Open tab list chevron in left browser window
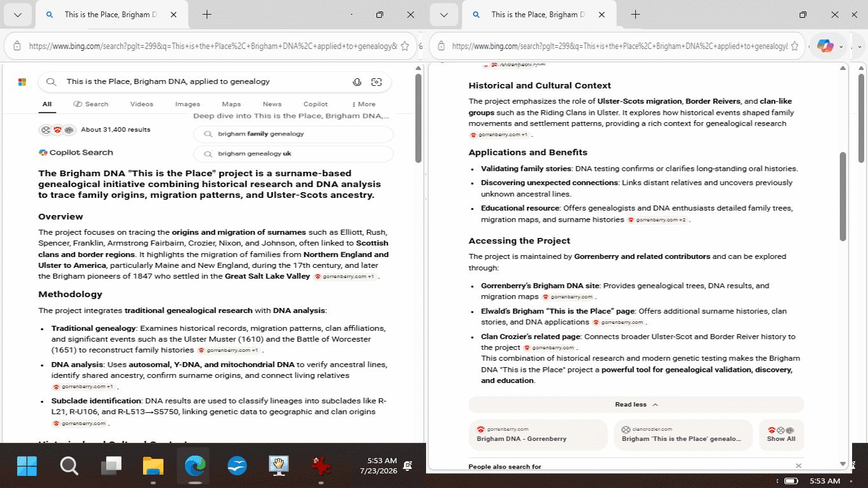 pyautogui.click(x=18, y=15)
